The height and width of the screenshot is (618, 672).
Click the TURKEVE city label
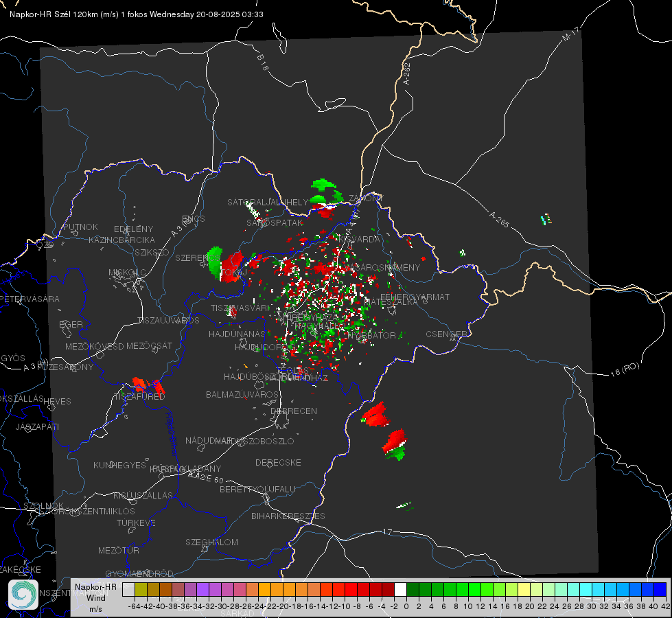pos(136,523)
